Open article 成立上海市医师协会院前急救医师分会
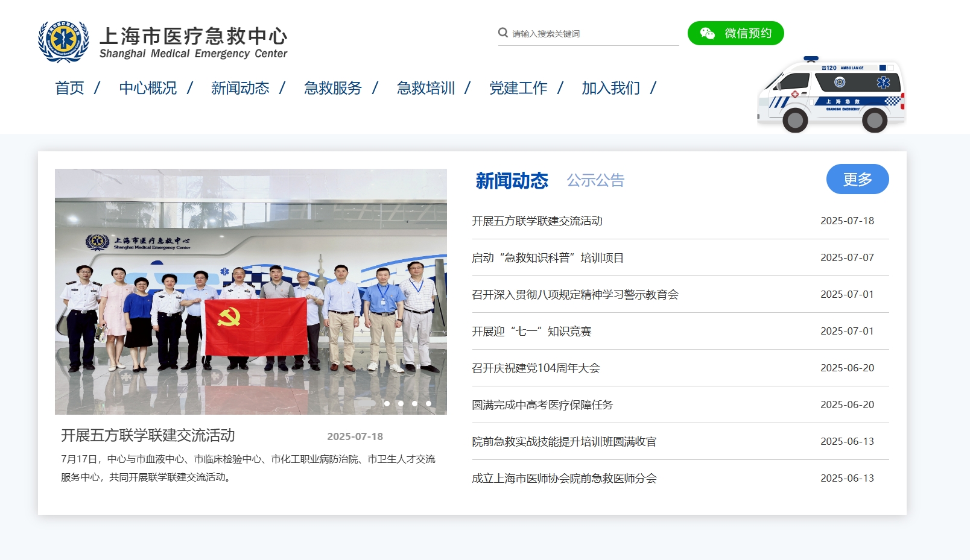970x560 pixels. click(x=564, y=479)
